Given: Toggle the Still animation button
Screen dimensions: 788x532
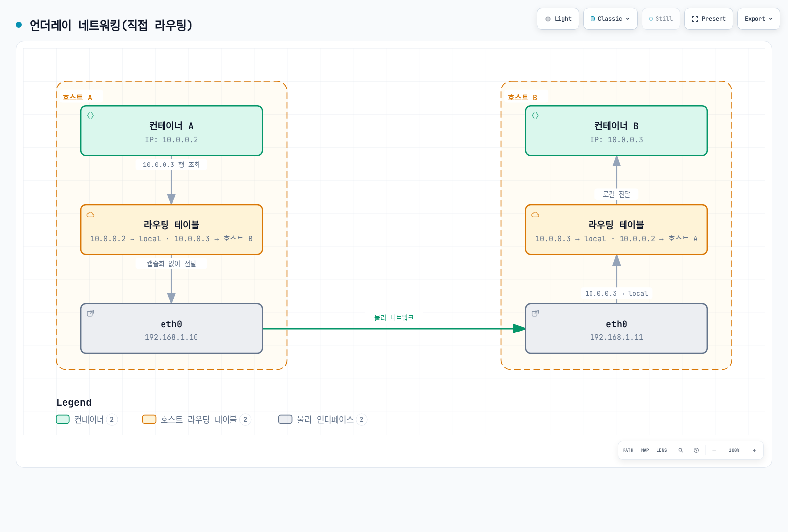Looking at the screenshot, I should click(x=661, y=19).
